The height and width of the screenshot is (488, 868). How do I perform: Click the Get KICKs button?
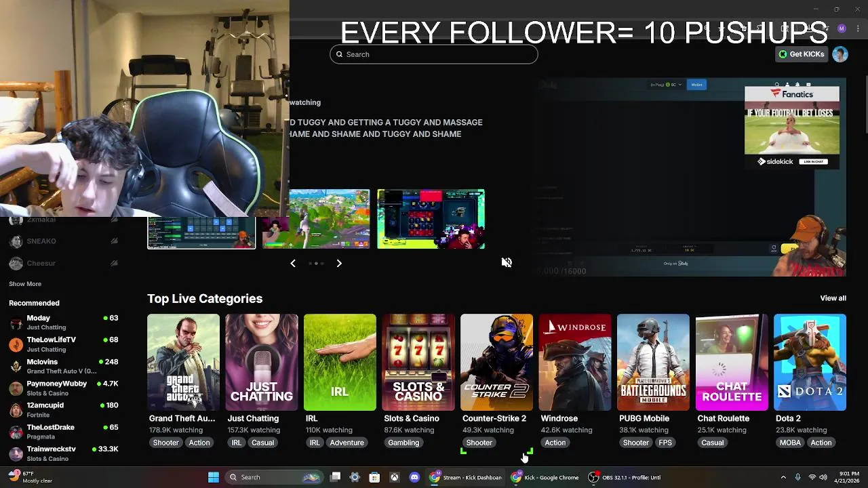point(801,54)
